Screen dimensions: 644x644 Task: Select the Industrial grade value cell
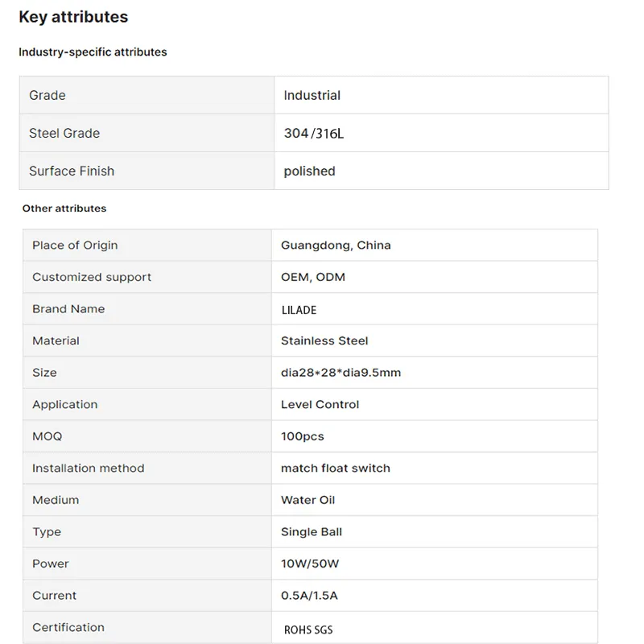pyautogui.click(x=312, y=95)
